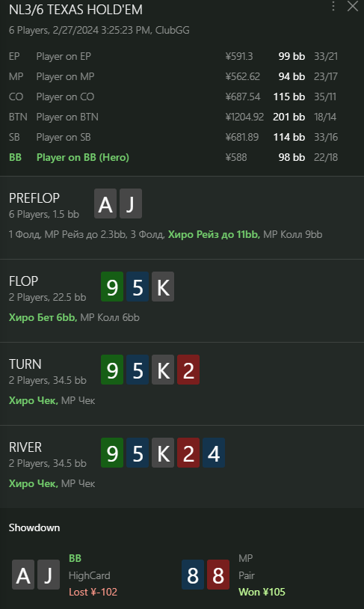Click MP's red 8 showdown card
This screenshot has height=609, width=364.
(218, 575)
